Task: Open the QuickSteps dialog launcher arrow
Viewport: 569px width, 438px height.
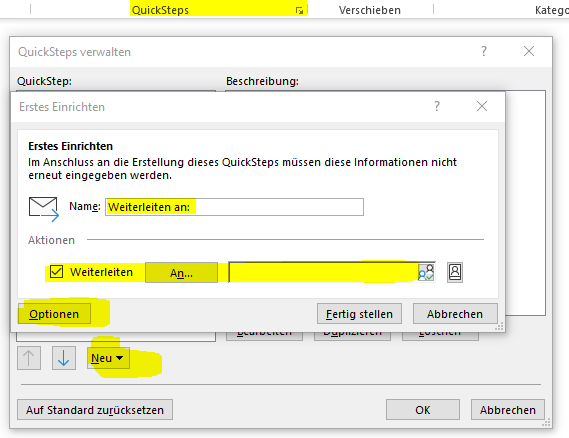Action: (x=299, y=11)
